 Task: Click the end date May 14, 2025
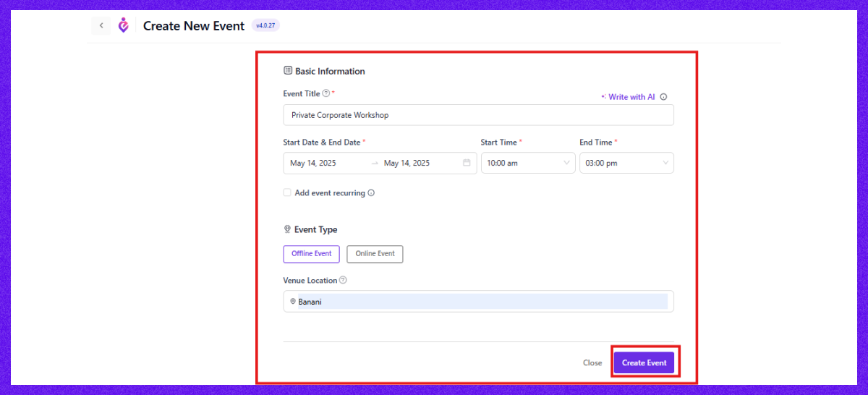(407, 163)
